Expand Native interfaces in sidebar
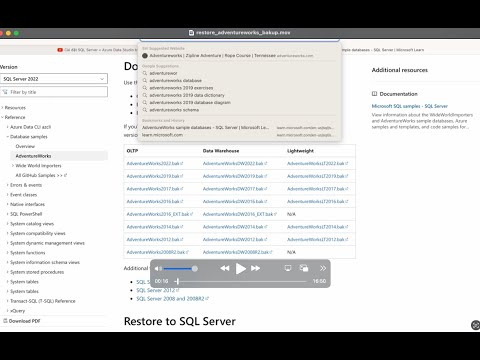 click(x=27, y=204)
